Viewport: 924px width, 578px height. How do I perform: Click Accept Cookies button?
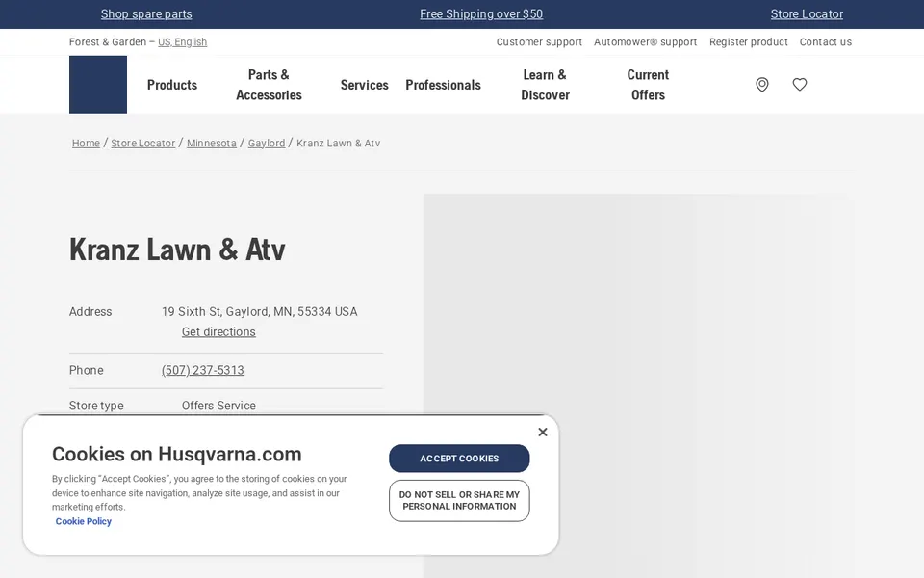(x=459, y=459)
